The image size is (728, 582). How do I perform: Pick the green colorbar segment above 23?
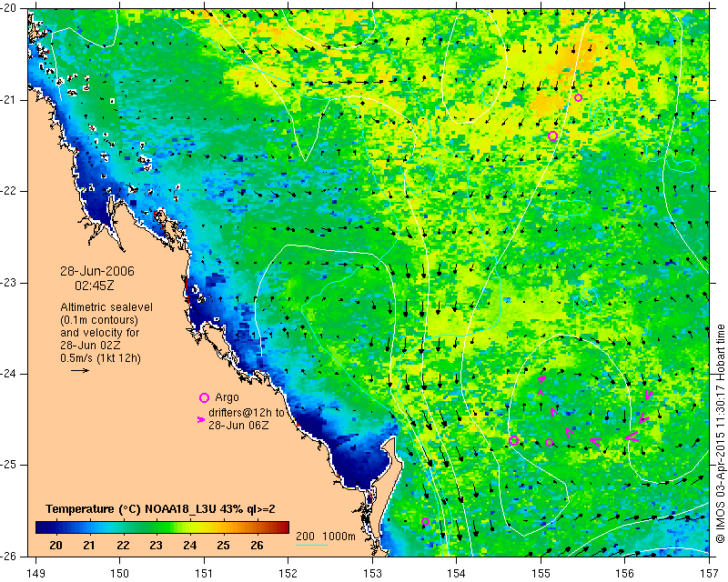(157, 527)
